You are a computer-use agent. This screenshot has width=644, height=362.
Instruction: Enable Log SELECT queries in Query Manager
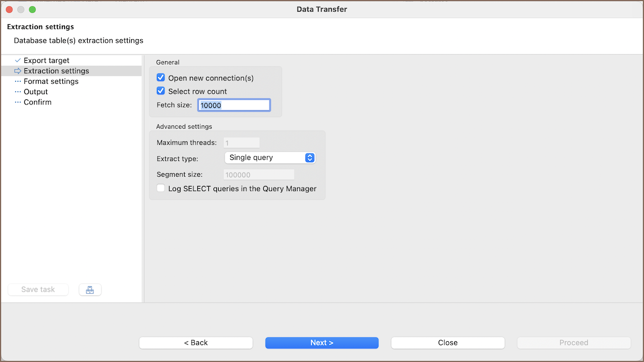point(161,188)
